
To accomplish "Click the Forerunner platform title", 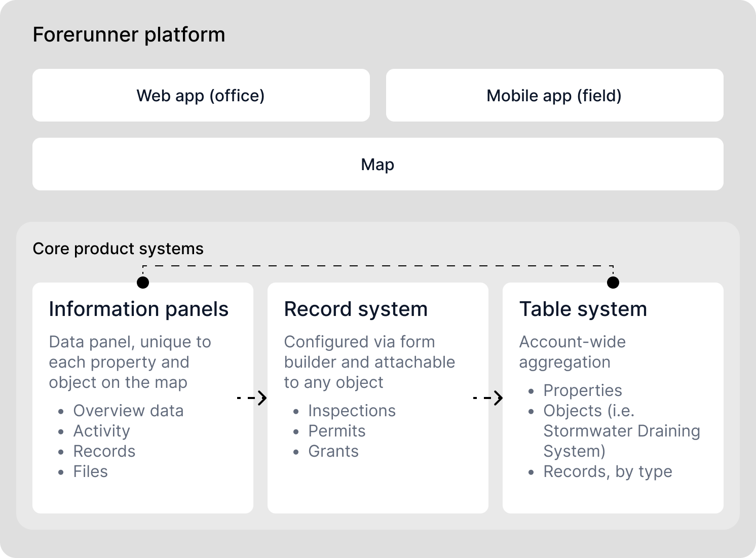I will pos(129,35).
